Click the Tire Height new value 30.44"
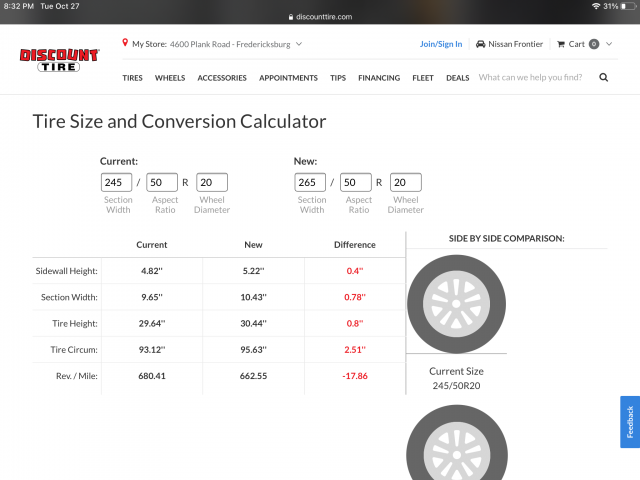 pyautogui.click(x=253, y=323)
